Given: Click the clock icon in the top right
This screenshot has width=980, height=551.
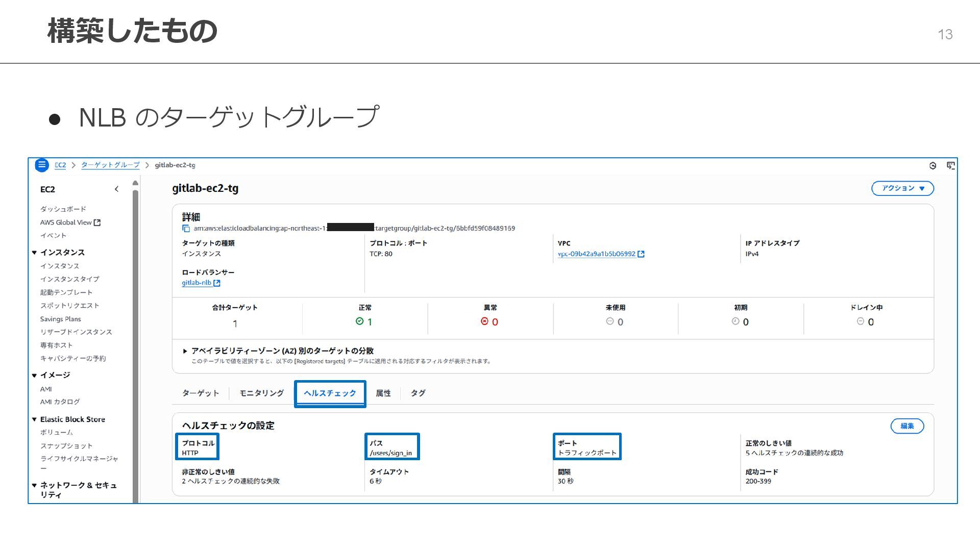Looking at the screenshot, I should pyautogui.click(x=933, y=165).
